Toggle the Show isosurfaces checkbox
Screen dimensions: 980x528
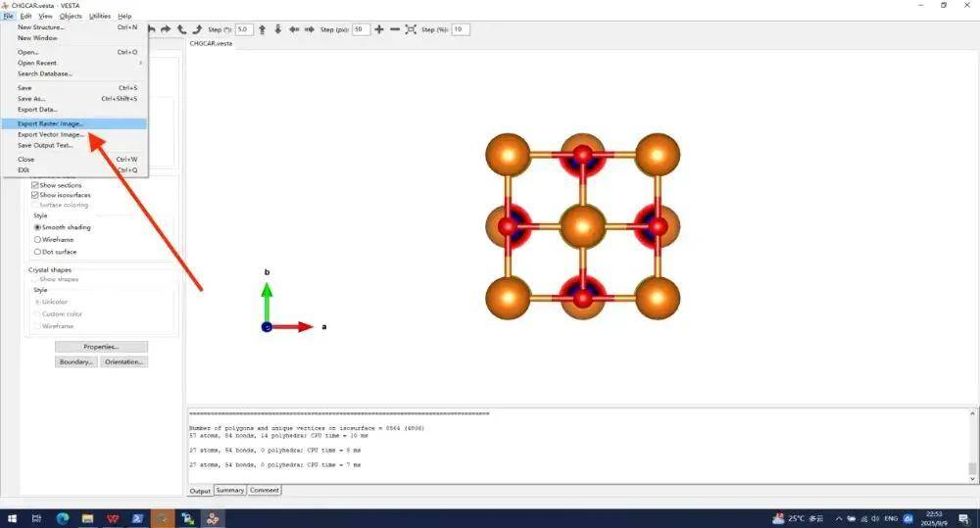click(x=36, y=195)
